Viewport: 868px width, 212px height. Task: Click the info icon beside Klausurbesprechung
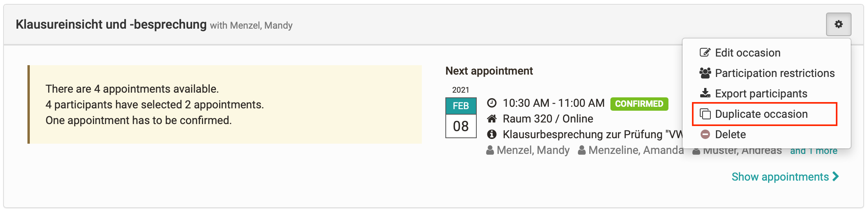[x=492, y=135]
